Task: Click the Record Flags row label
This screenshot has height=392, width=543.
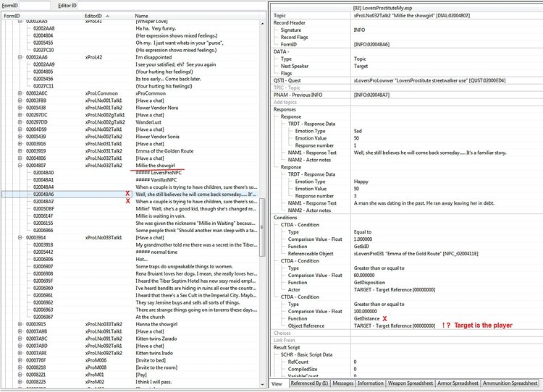Action: (294, 38)
